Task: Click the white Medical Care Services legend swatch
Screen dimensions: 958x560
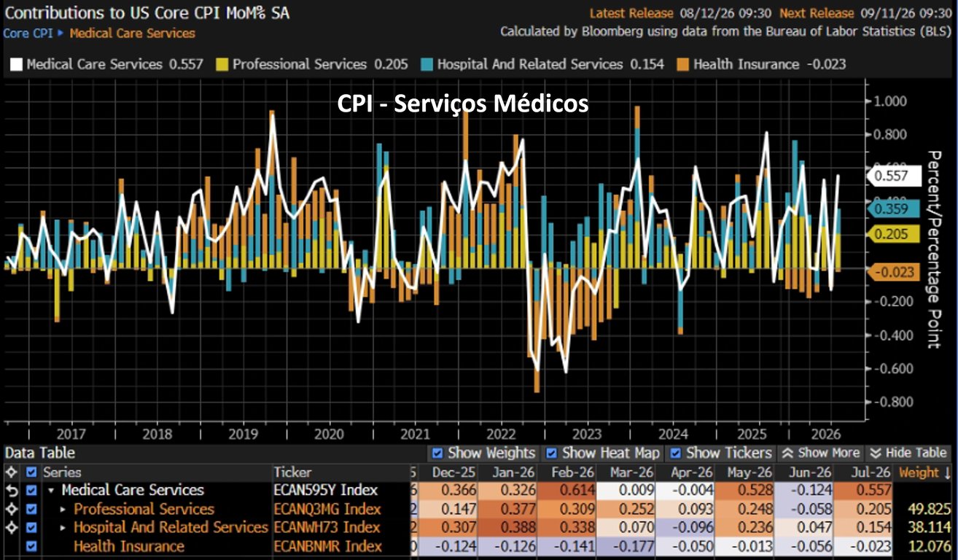Action: pyautogui.click(x=15, y=64)
